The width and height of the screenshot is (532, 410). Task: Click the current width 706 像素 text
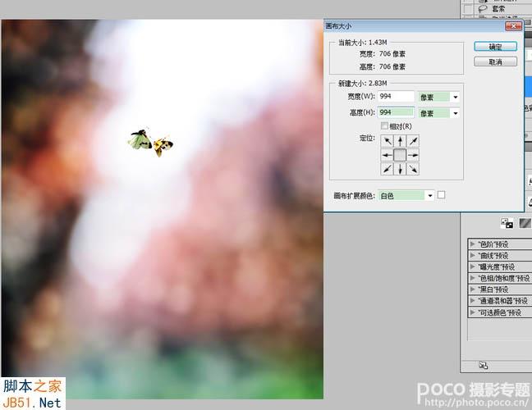pos(392,54)
